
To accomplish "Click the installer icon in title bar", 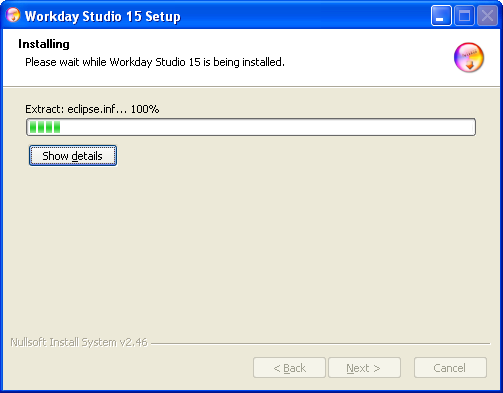I will [x=13, y=15].
